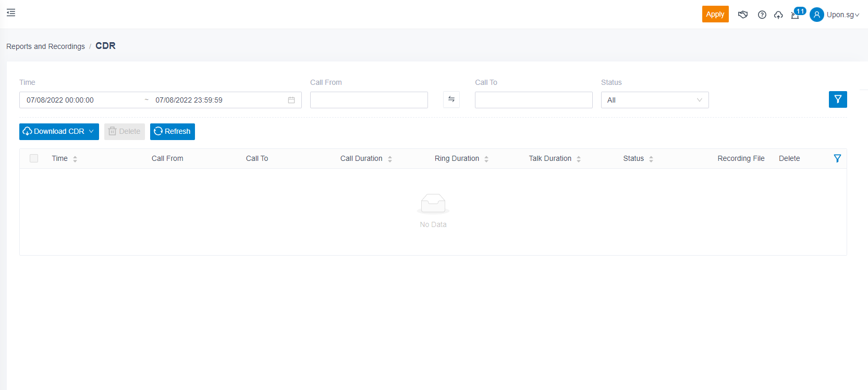Click the Refresh button

click(172, 131)
